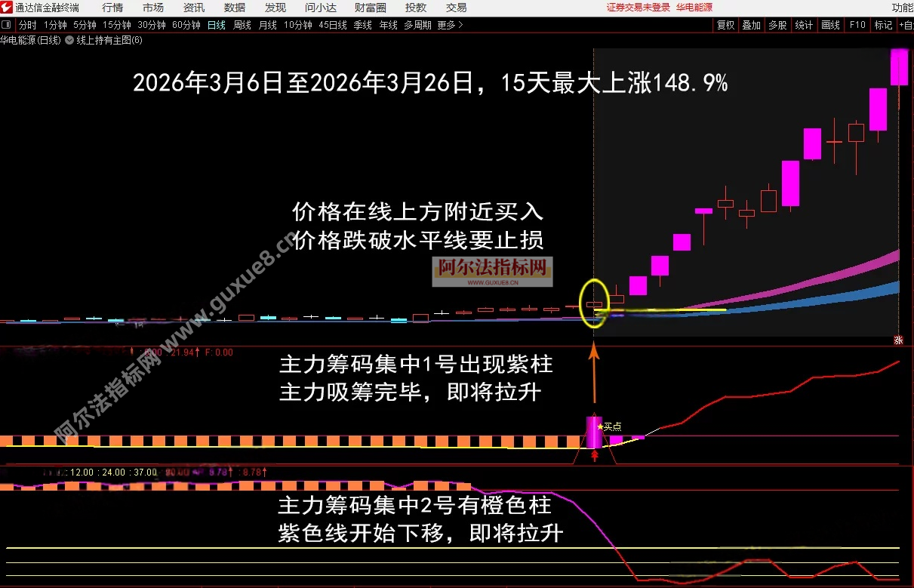Click the 通达信 logo icon
Image resolution: width=914 pixels, height=588 pixels.
[x=8, y=8]
